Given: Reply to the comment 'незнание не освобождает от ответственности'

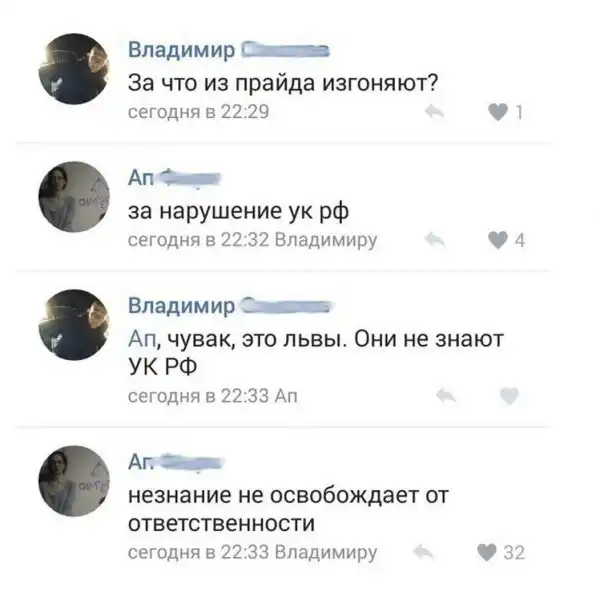Looking at the screenshot, I should tap(424, 552).
